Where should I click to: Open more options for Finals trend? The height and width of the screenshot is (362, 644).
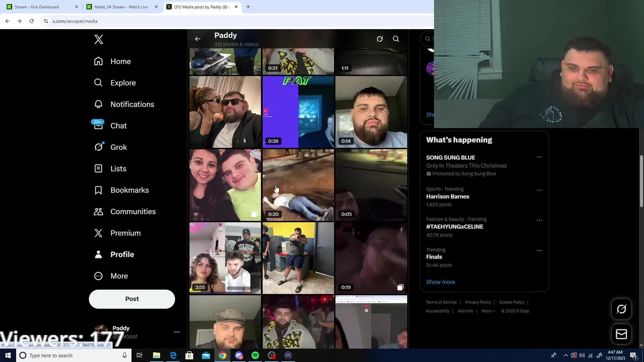539,250
